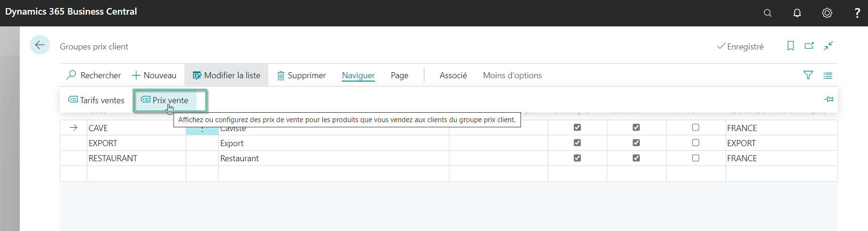Click Rechercher to search the list

point(94,75)
